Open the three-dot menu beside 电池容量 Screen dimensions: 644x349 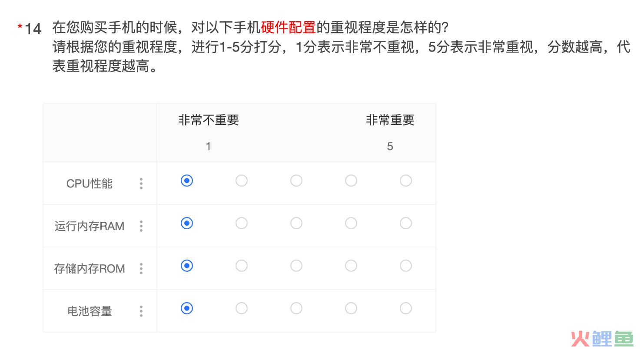(141, 311)
